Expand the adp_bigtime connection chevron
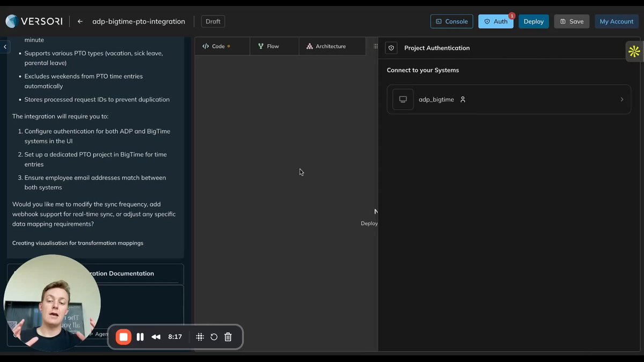 pyautogui.click(x=622, y=99)
